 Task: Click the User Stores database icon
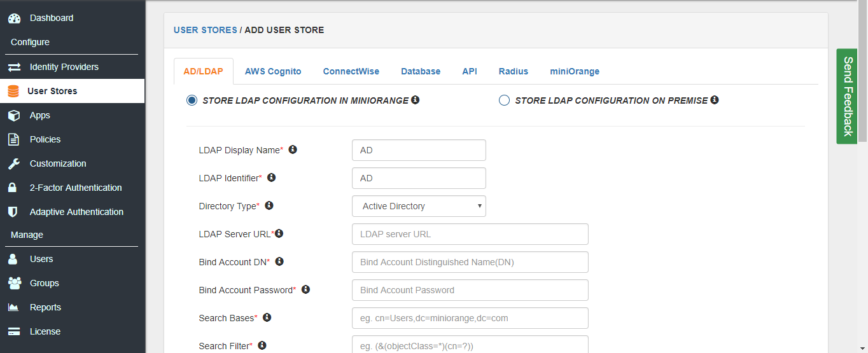13,91
